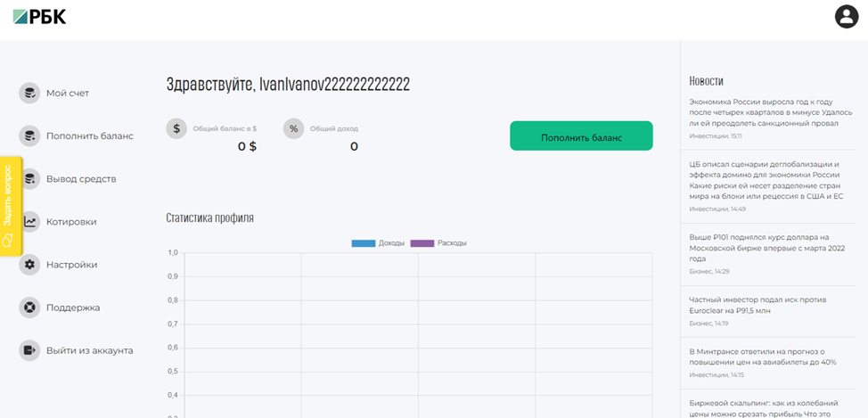Open the Задать вопрос side tab
This screenshot has width=868, height=418.
click(x=11, y=207)
